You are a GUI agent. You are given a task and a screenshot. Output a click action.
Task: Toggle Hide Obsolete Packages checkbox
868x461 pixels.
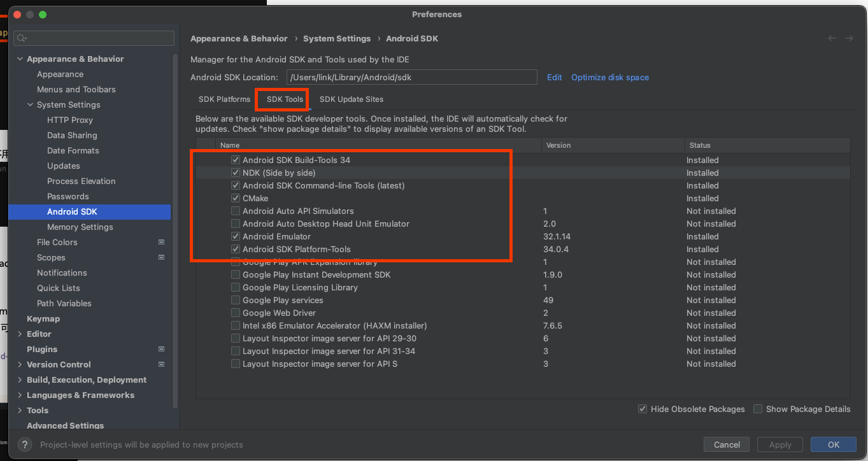(x=643, y=409)
